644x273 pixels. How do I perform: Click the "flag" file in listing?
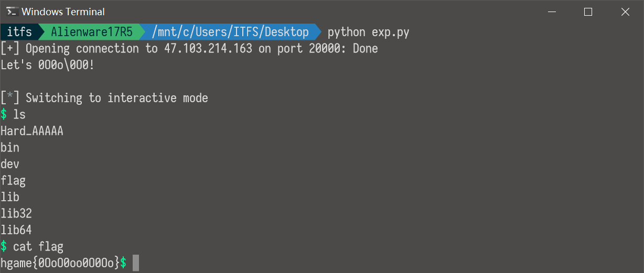tap(13, 181)
